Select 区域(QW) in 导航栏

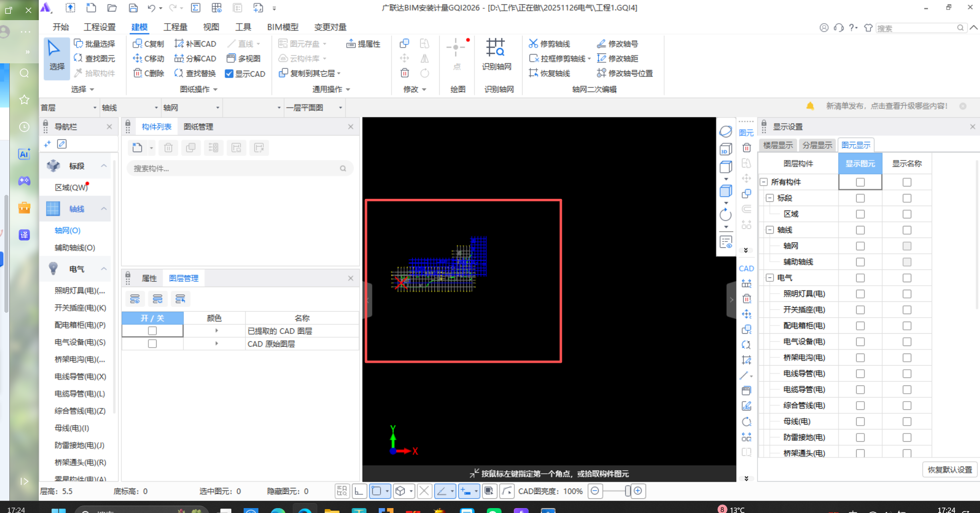point(71,188)
